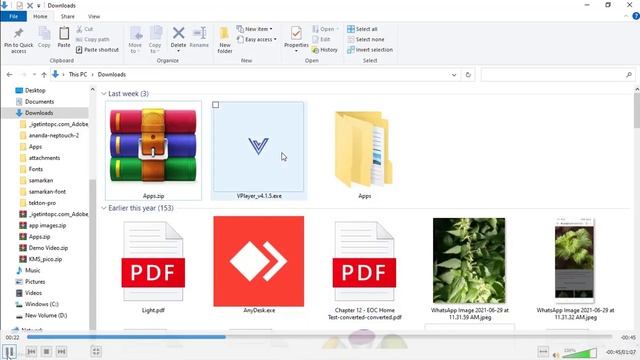Open Properties of selected file

tap(296, 39)
